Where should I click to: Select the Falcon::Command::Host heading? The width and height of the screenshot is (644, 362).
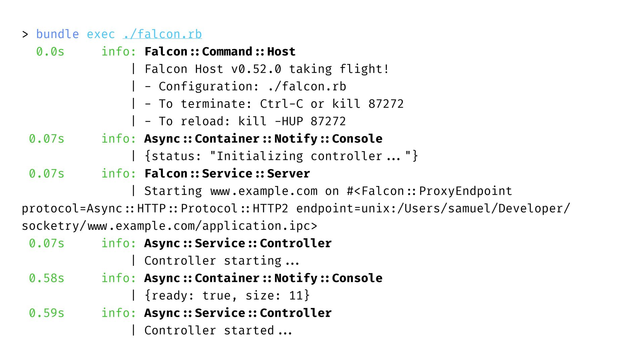220,52
